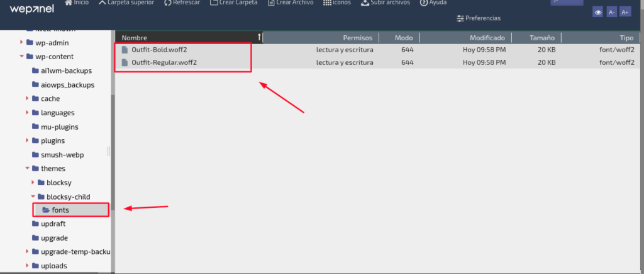Click Refrescar to reload file list
This screenshot has width=644, height=274.
[182, 3]
